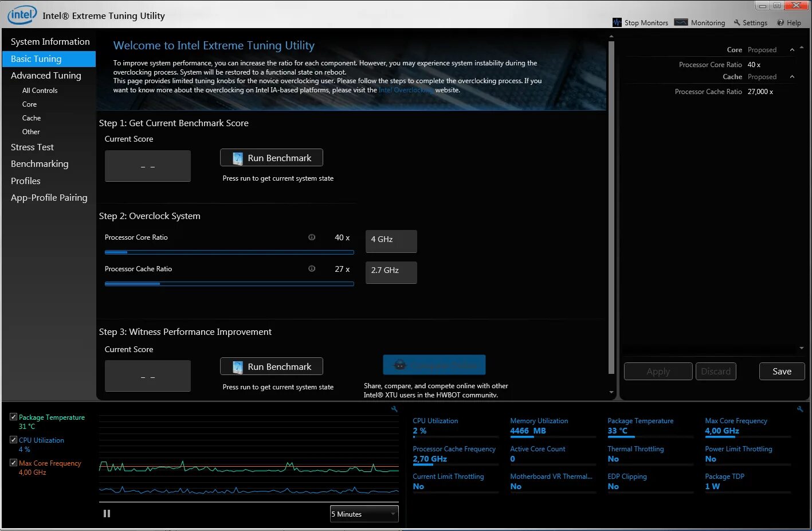
Task: Open Profiles page
Action: tap(26, 181)
